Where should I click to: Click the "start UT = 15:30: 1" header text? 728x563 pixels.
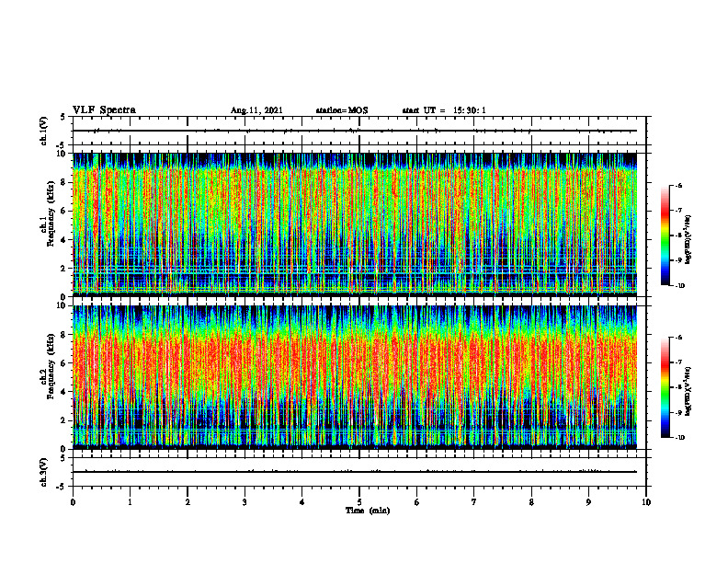[444, 110]
